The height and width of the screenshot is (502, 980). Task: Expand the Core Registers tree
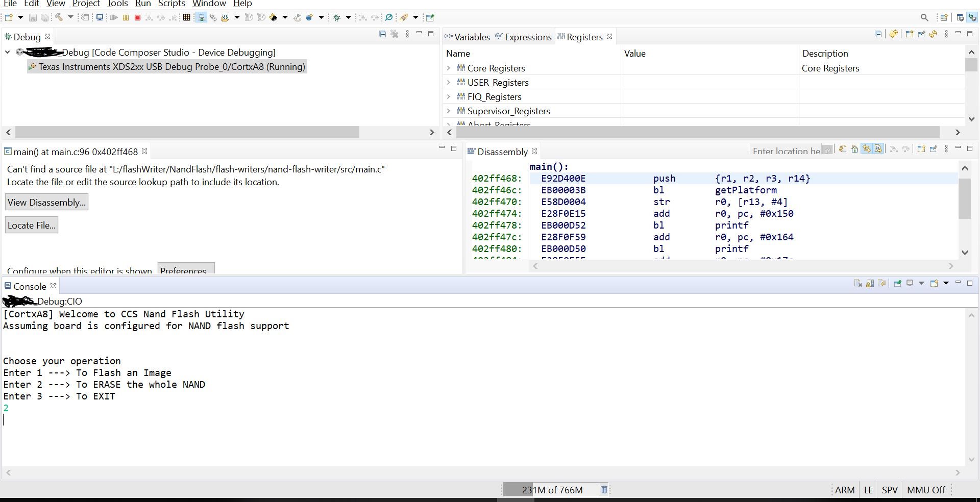(449, 68)
